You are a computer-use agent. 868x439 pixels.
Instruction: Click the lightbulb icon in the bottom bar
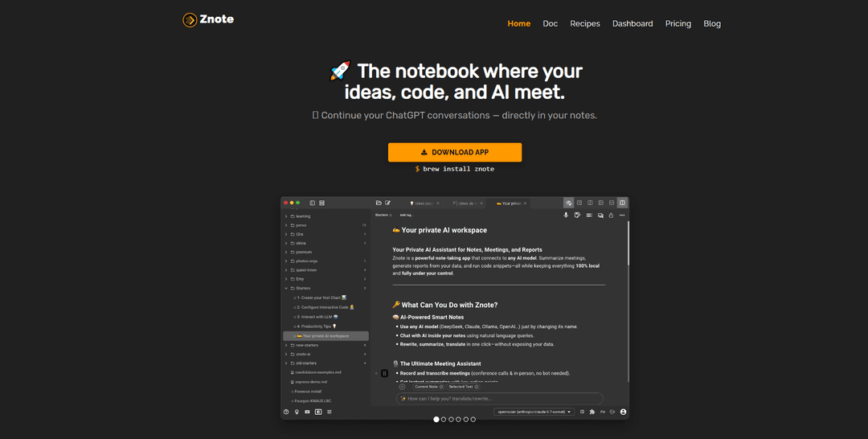coord(297,412)
